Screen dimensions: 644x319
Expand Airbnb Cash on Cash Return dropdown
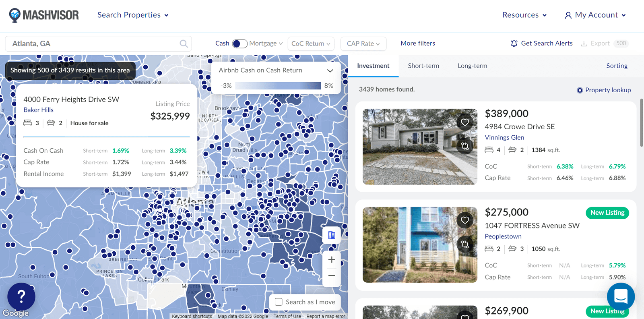pos(330,70)
